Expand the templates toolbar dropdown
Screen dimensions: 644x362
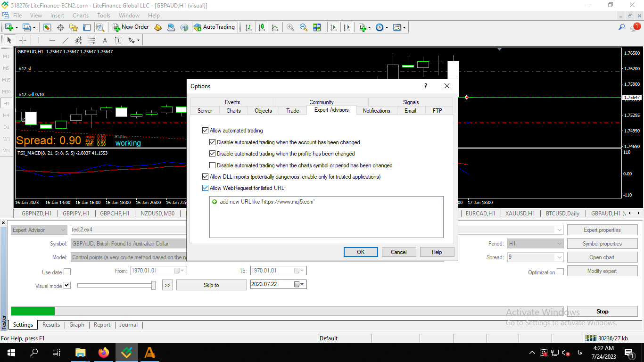(405, 28)
